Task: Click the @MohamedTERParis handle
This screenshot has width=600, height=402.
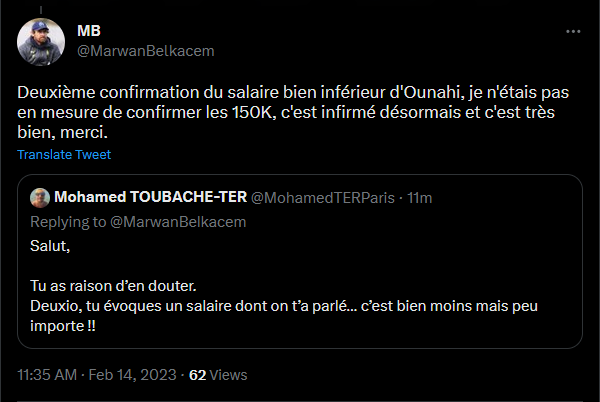Action: click(326, 197)
